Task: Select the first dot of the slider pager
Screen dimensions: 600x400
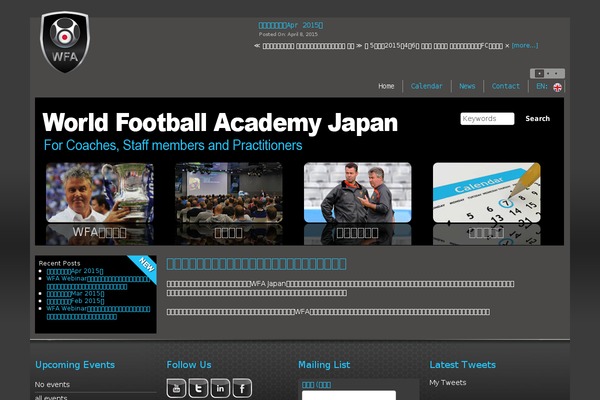Action: [x=539, y=73]
